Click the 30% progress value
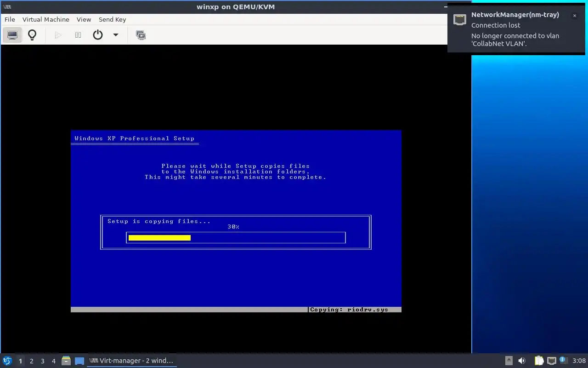Image resolution: width=588 pixels, height=368 pixels. [x=233, y=227]
